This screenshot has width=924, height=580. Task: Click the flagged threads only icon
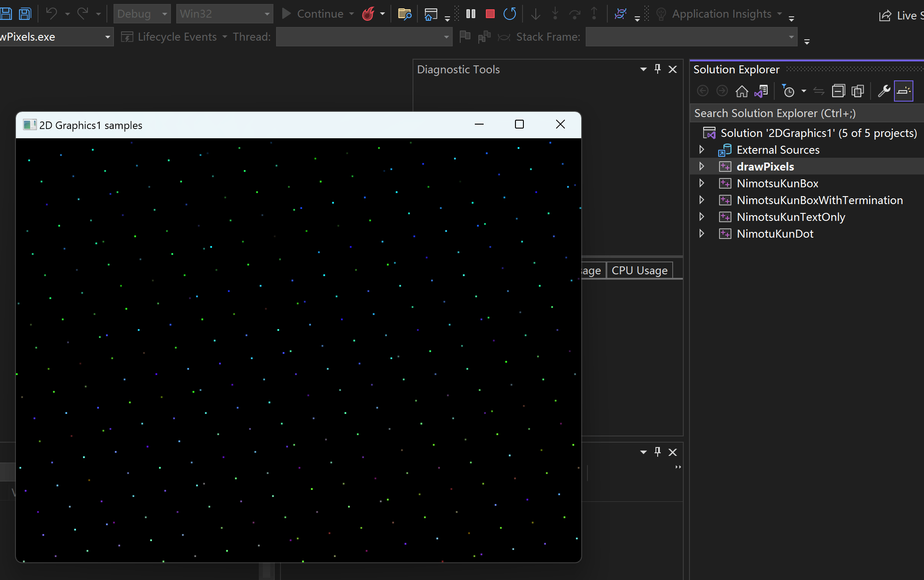coord(484,37)
